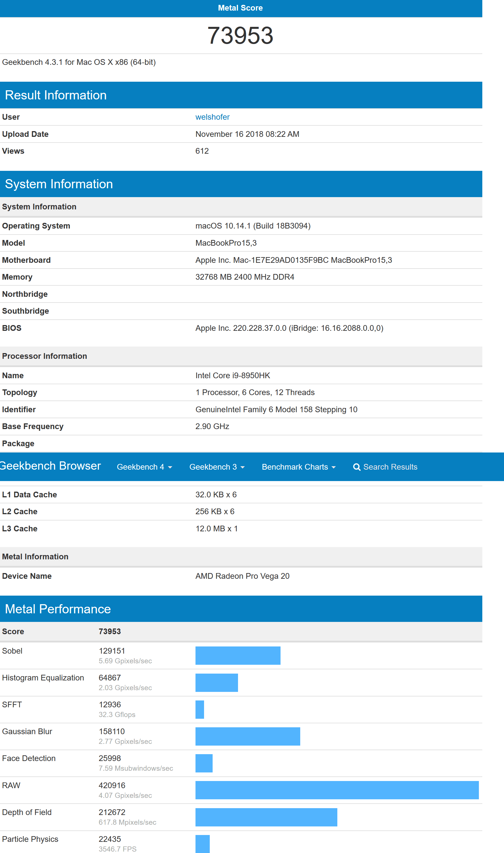The height and width of the screenshot is (853, 504).
Task: Click the Sobel score 129151
Action: pyautogui.click(x=112, y=651)
